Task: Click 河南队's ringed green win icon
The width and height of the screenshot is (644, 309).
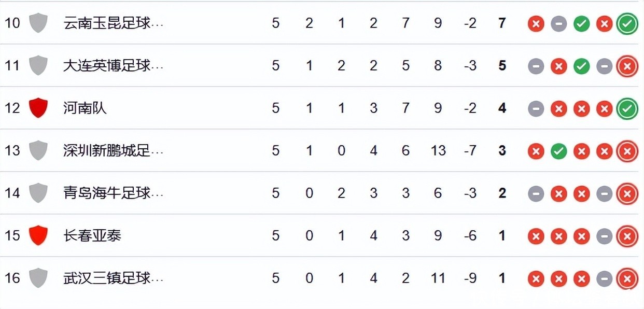Action: coord(627,109)
